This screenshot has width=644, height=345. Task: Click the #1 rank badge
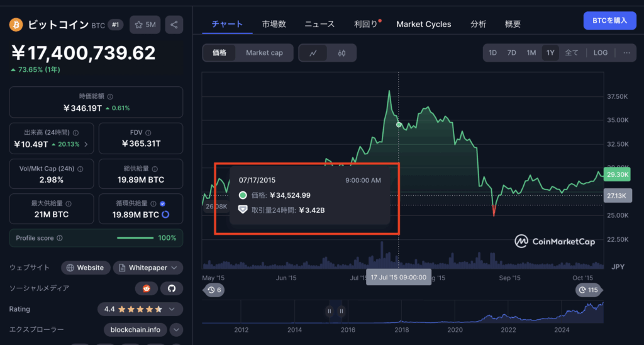pos(116,25)
